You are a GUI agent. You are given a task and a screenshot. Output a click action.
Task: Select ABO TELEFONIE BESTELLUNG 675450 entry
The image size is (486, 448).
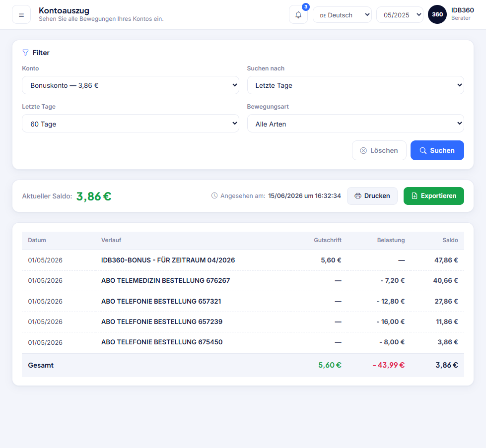pyautogui.click(x=243, y=342)
